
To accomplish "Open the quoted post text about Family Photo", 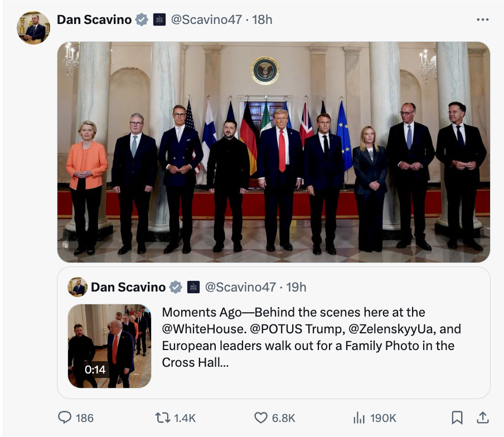I will point(311,337).
